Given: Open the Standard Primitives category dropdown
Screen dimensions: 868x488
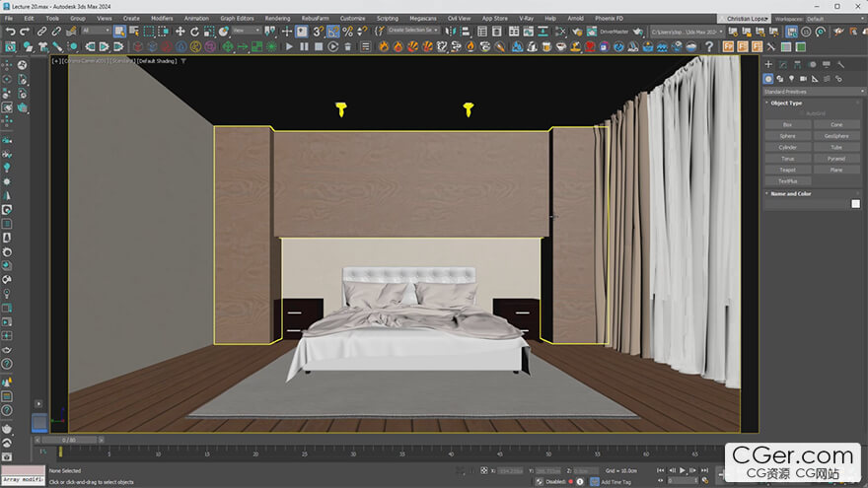Looking at the screenshot, I should (x=813, y=92).
